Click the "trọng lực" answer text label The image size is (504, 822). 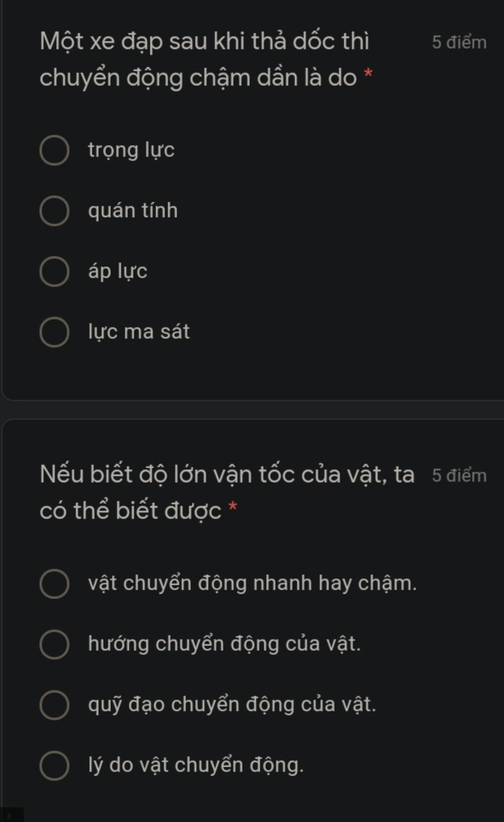(x=131, y=149)
